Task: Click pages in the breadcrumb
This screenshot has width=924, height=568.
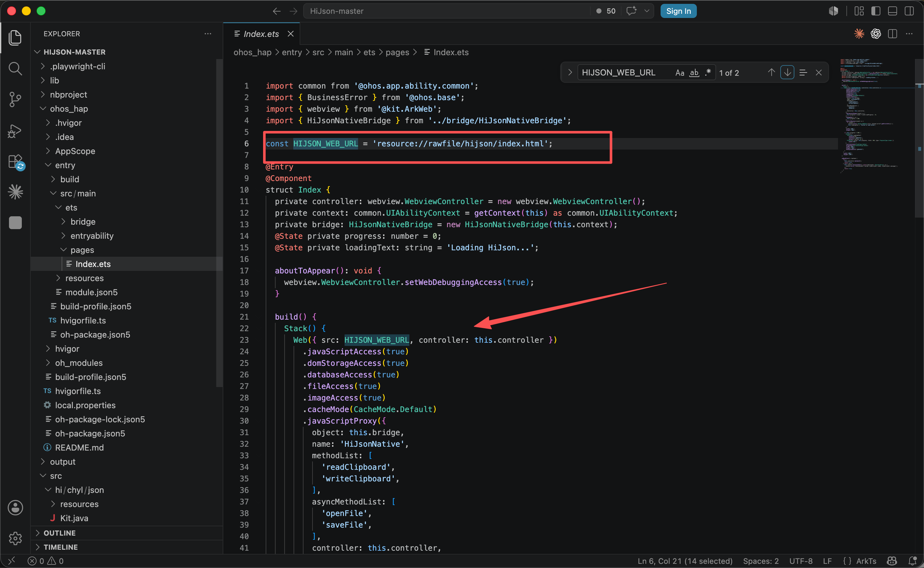Action: [397, 53]
